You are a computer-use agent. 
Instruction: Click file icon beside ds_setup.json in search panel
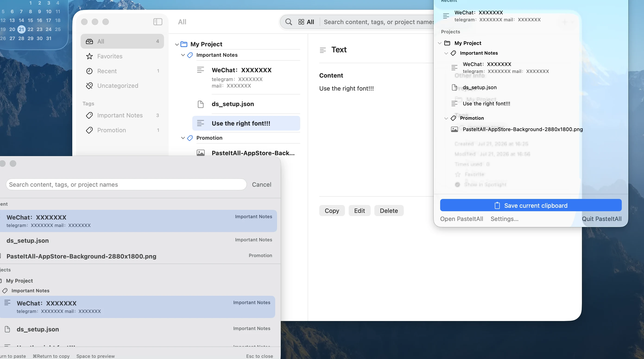pos(7,329)
